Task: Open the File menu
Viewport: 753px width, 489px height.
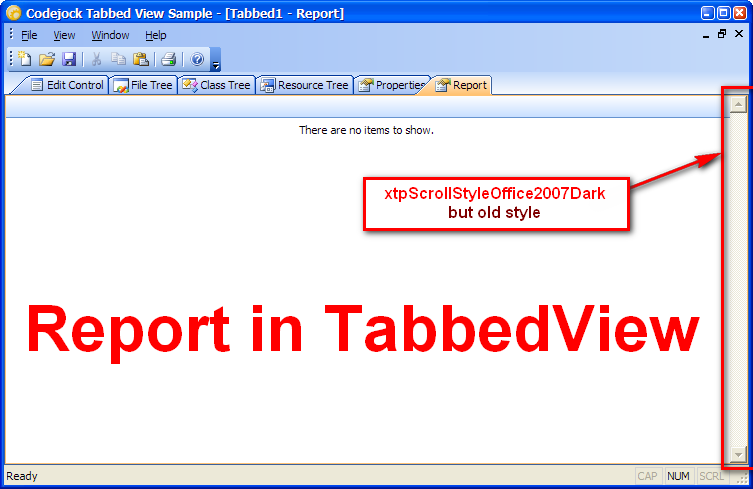Action: click(29, 35)
